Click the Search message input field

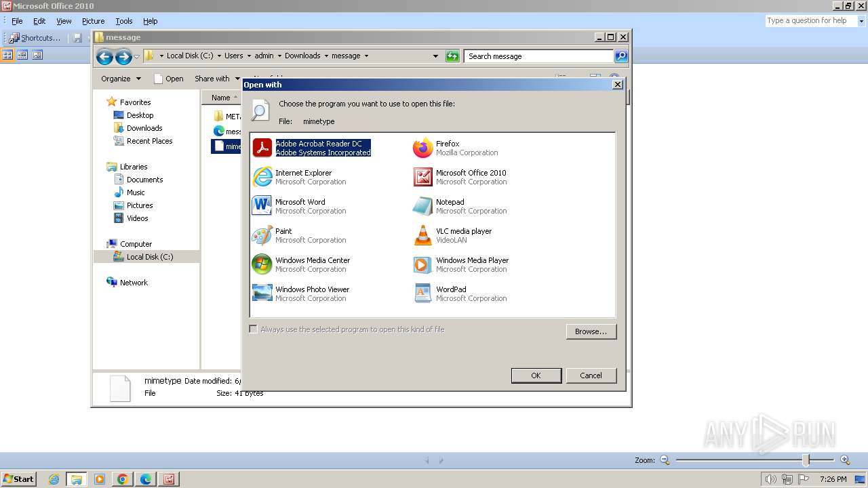pyautogui.click(x=539, y=56)
